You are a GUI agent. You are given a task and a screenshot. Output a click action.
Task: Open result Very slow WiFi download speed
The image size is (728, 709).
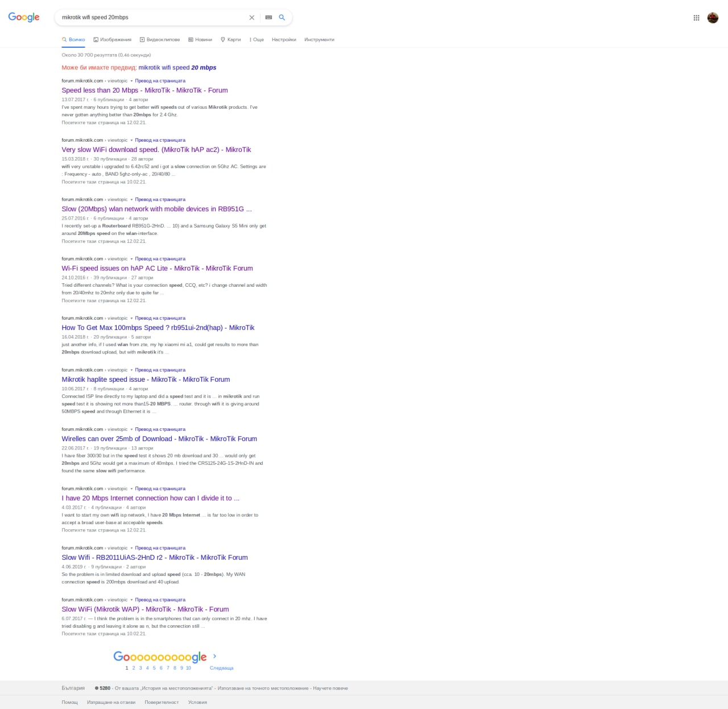click(x=156, y=150)
